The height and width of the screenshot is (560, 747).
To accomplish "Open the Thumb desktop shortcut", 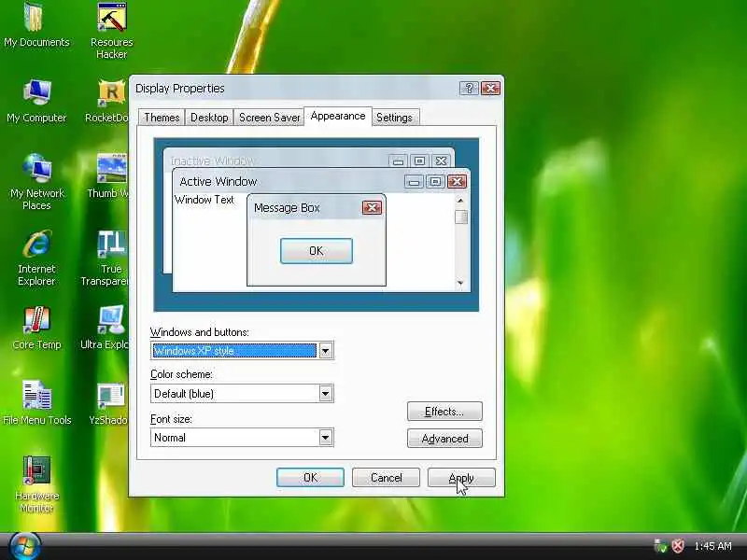I will click(111, 176).
